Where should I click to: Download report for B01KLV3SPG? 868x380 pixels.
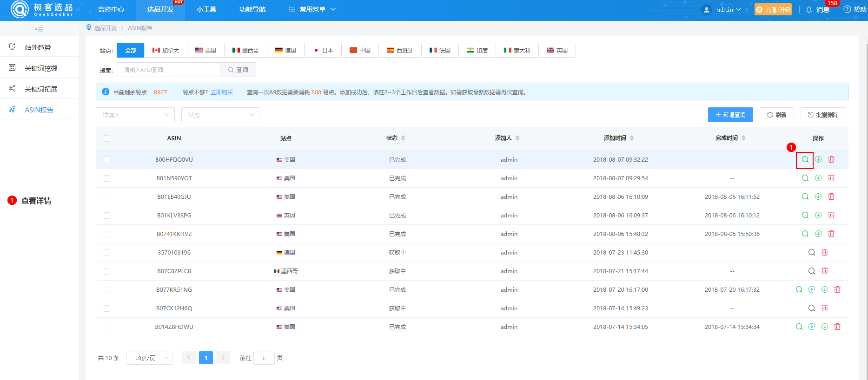click(818, 215)
